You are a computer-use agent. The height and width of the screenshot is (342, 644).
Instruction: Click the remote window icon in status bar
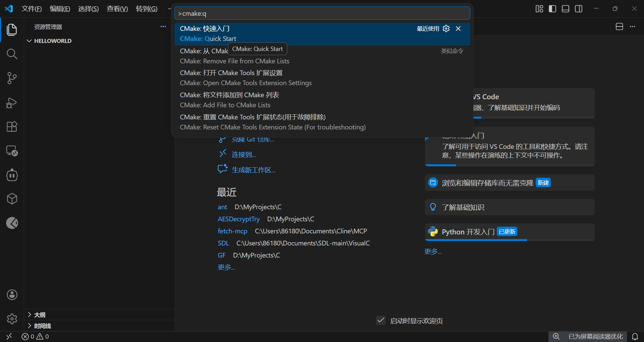pyautogui.click(x=9, y=336)
